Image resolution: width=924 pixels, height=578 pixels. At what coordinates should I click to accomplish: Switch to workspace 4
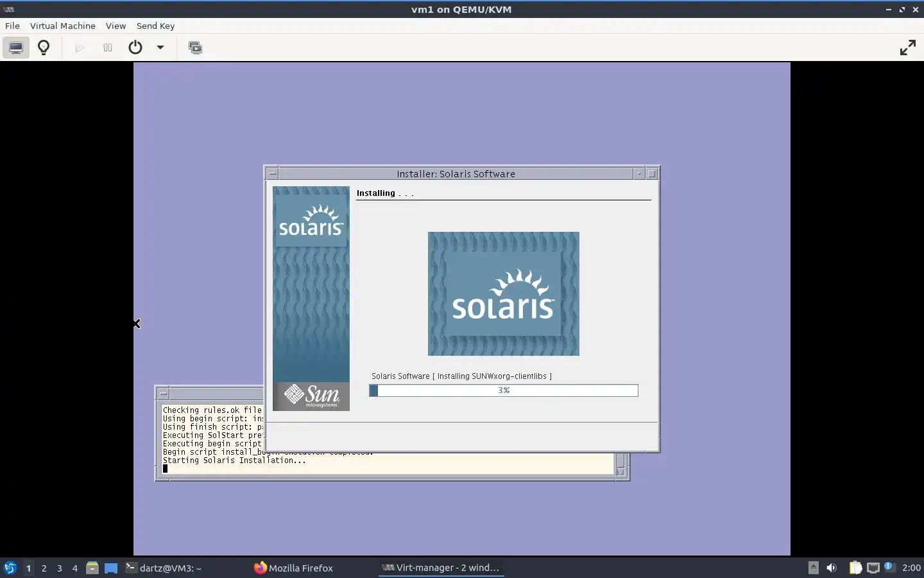pos(74,568)
